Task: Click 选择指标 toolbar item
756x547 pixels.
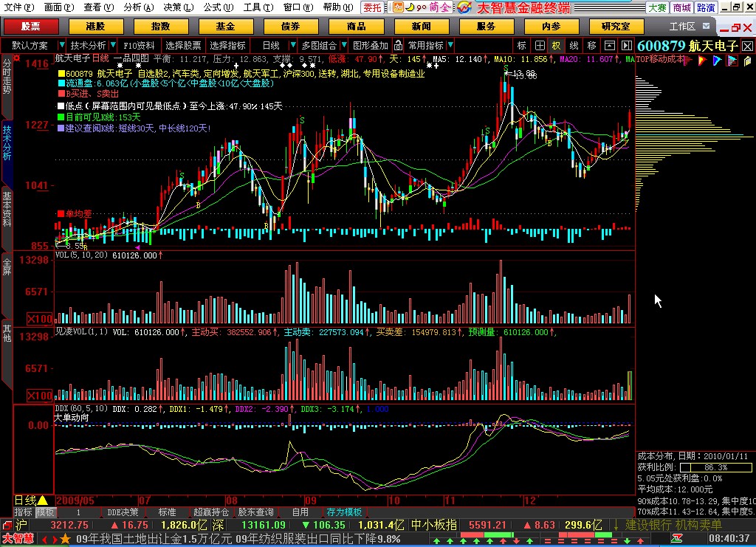Action: point(227,45)
